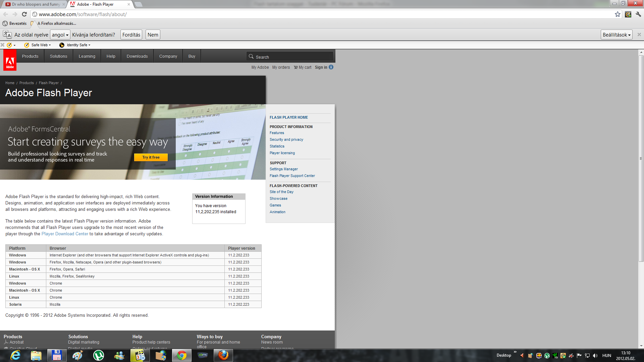Screen dimensions: 644x362
Task: Open the My cart link
Action: (303, 67)
